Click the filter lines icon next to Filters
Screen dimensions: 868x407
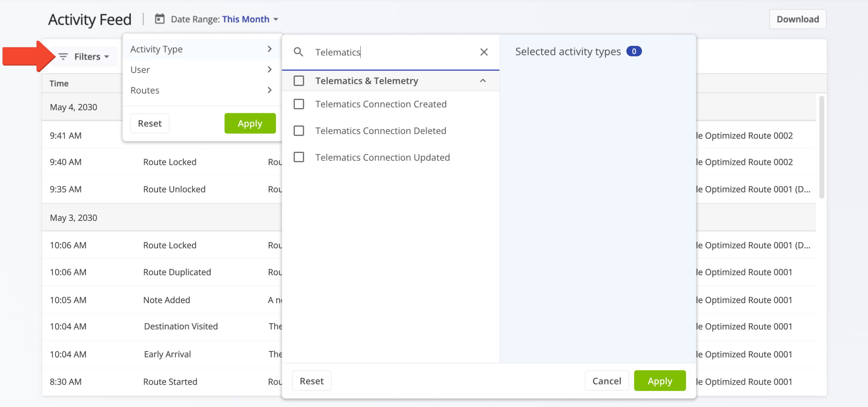pos(63,57)
